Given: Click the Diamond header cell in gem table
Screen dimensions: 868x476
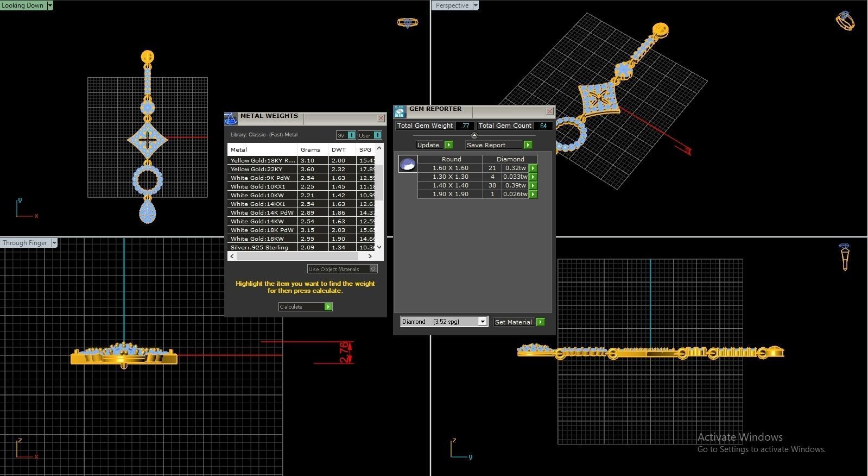Looking at the screenshot, I should [510, 159].
